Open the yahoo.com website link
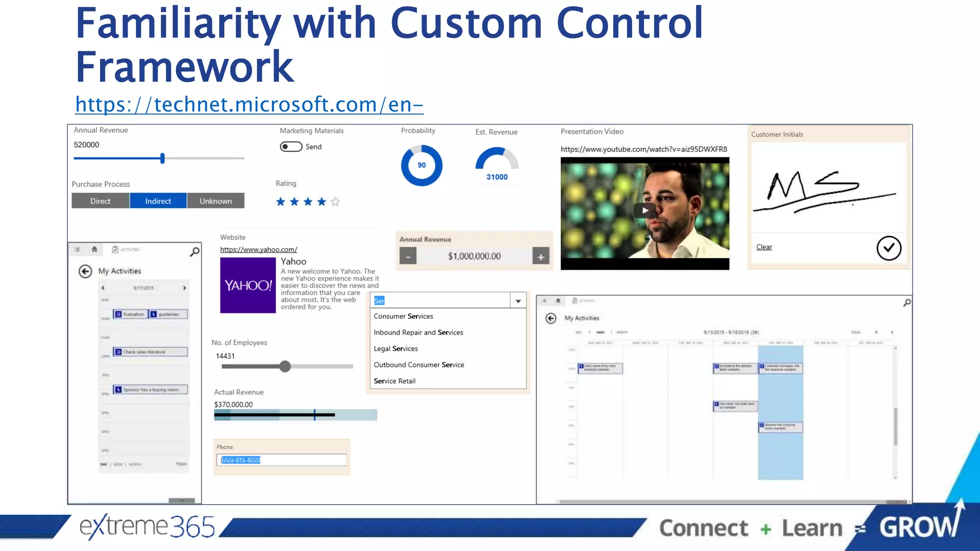980x551 pixels. (x=258, y=249)
